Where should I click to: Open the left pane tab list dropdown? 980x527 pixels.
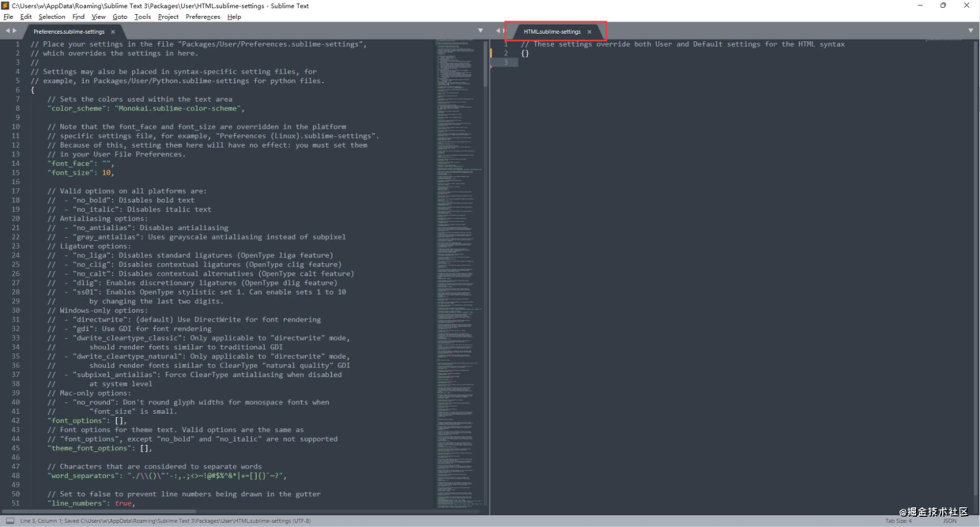pos(480,30)
